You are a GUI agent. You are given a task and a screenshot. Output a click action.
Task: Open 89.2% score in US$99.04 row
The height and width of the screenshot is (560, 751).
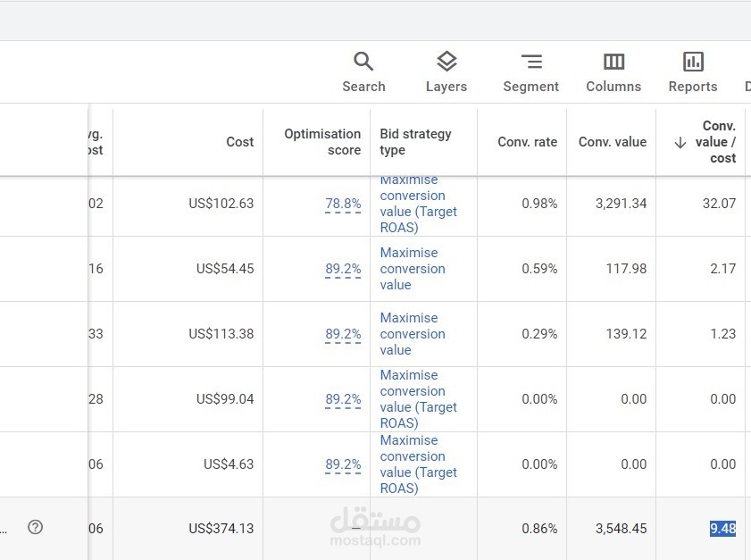coord(343,399)
